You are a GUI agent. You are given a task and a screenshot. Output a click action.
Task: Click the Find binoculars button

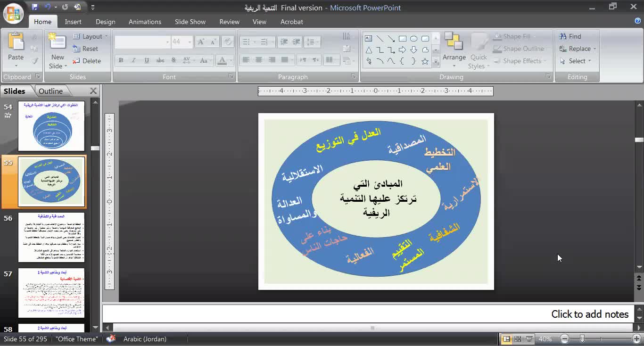point(570,36)
